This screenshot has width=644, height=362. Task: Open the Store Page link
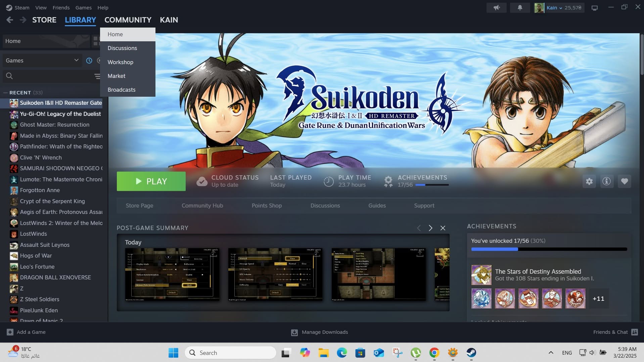click(139, 206)
